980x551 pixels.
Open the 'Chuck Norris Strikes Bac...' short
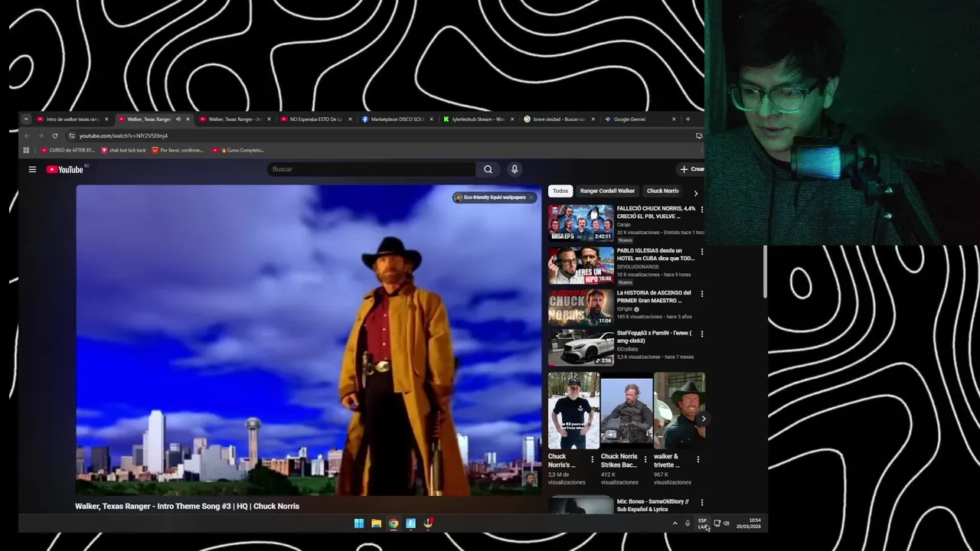pyautogui.click(x=626, y=410)
